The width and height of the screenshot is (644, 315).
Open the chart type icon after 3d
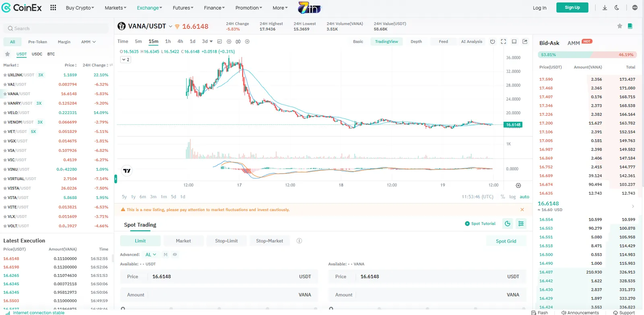pos(219,41)
